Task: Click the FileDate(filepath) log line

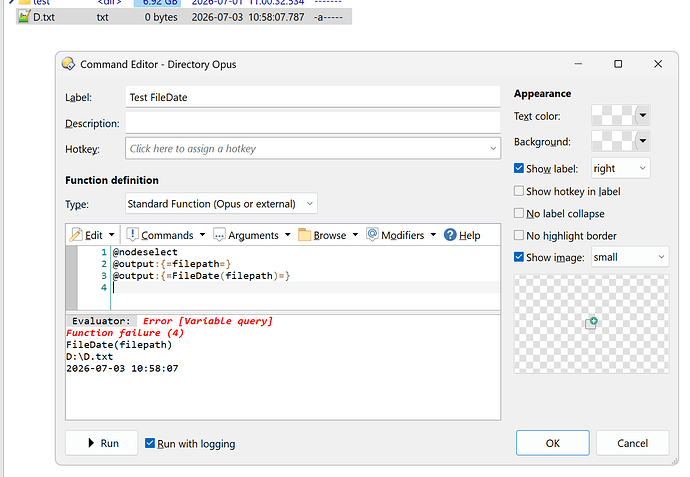Action: point(119,345)
